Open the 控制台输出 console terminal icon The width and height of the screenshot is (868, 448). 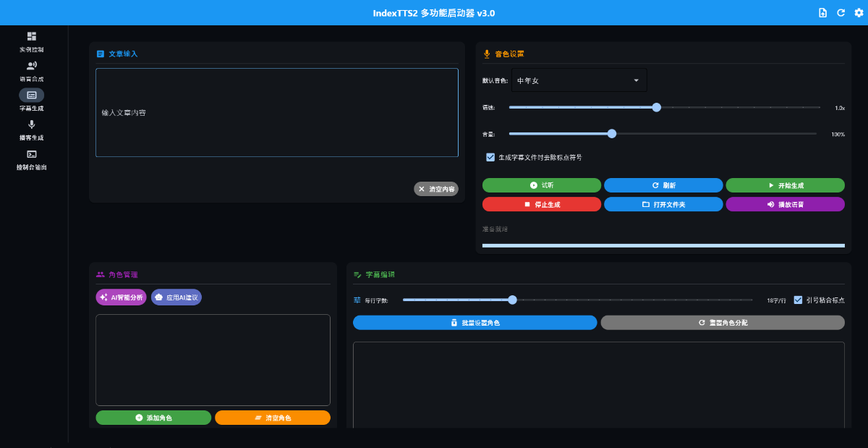pyautogui.click(x=31, y=154)
